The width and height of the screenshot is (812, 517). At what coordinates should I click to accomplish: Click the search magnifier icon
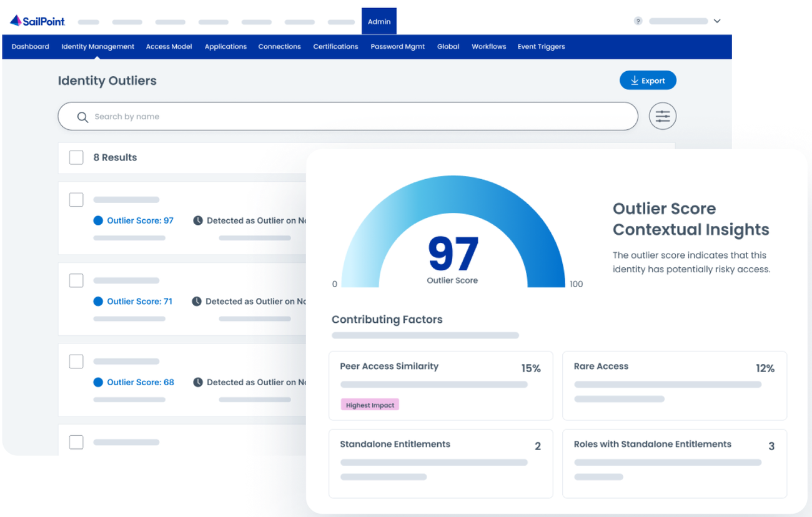(82, 117)
